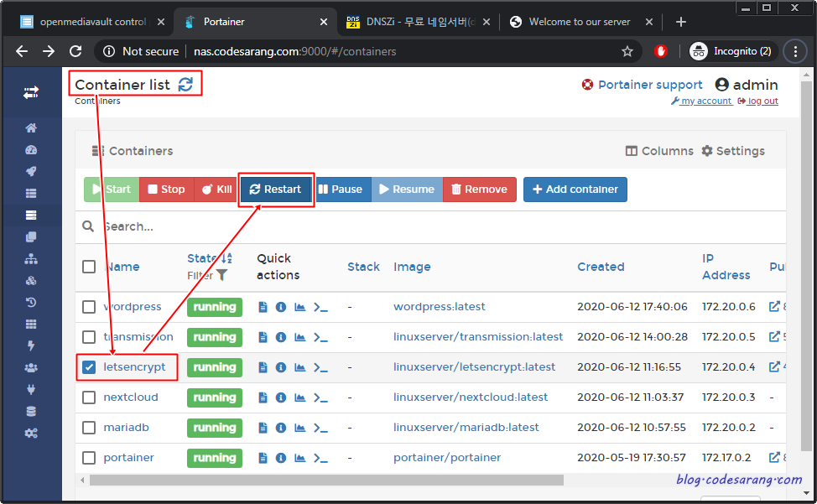The image size is (817, 504).
Task: Open the Columns selector
Action: point(659,151)
